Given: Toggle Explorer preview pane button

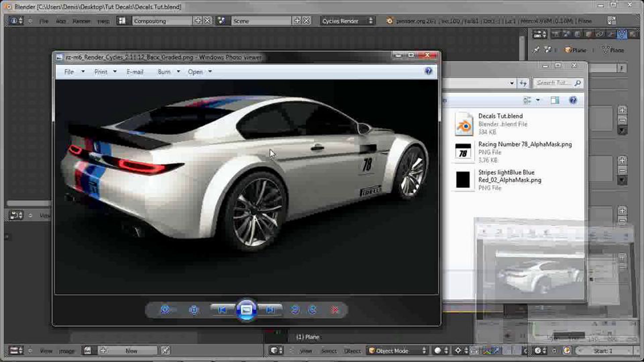Looking at the screenshot, I should (555, 100).
